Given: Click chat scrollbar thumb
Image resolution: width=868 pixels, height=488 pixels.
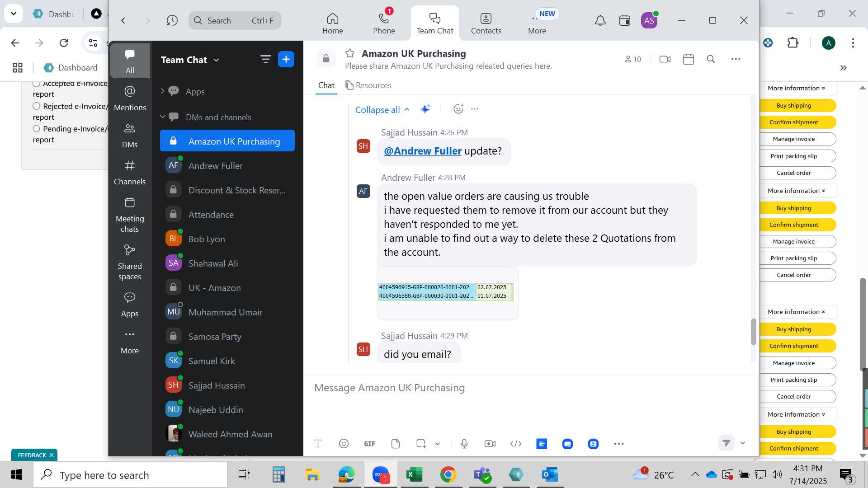Looking at the screenshot, I should coord(753,332).
